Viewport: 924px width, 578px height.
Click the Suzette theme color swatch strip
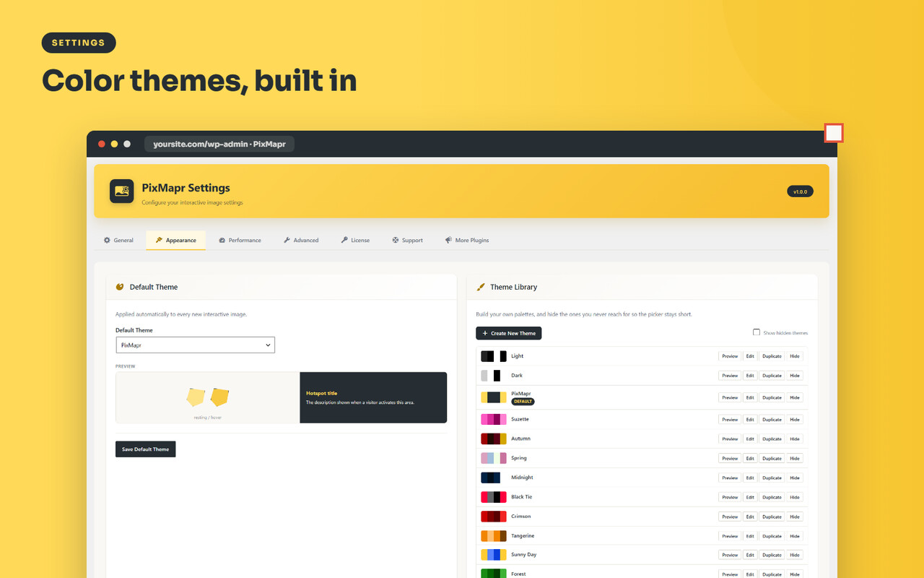[x=494, y=419]
